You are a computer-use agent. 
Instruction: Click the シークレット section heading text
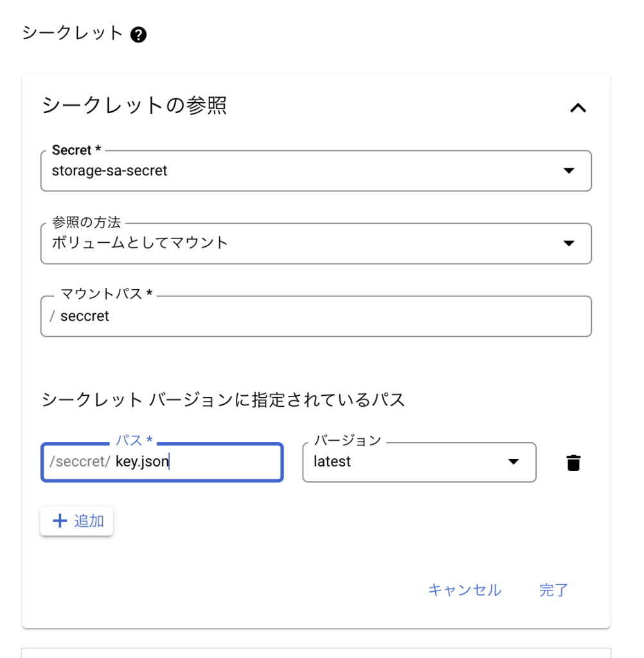point(72,33)
